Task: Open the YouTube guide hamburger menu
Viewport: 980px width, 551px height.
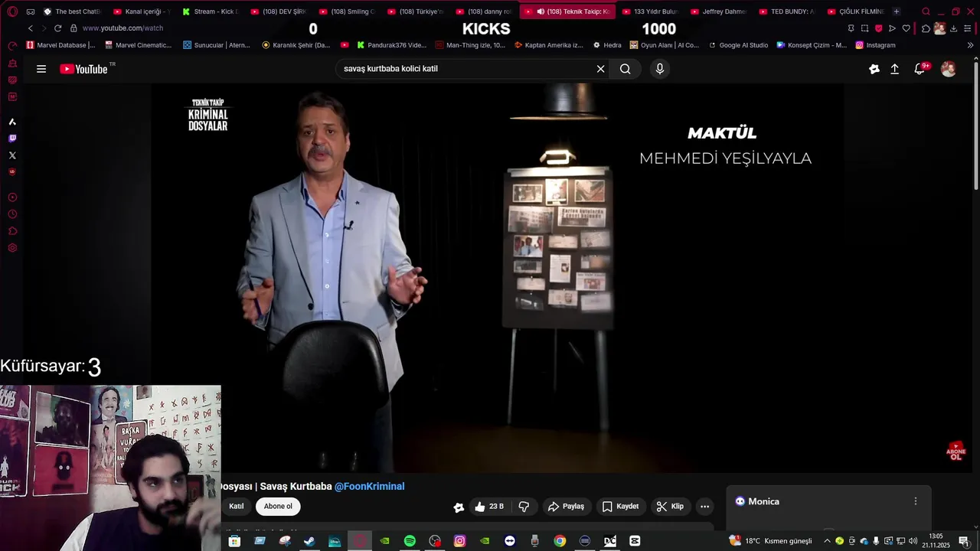Action: pos(41,69)
